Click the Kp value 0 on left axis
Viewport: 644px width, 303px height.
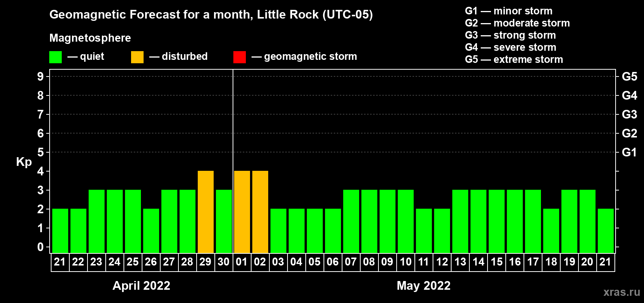41,247
